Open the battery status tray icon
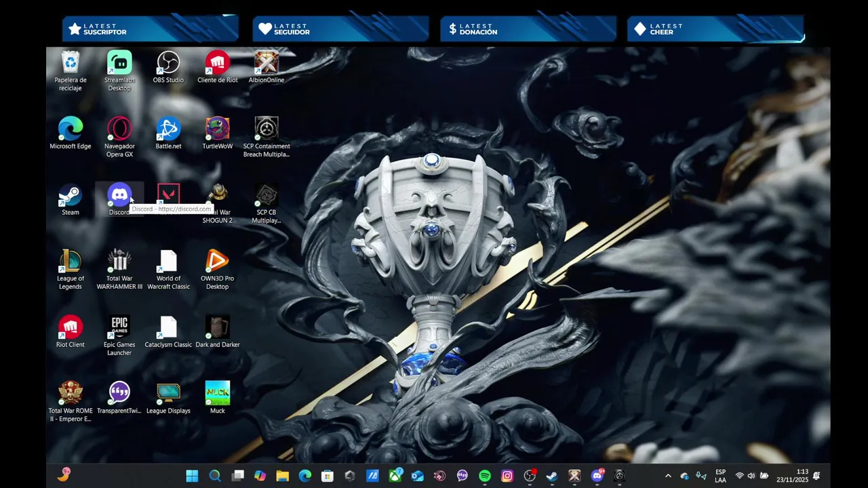 point(764,476)
